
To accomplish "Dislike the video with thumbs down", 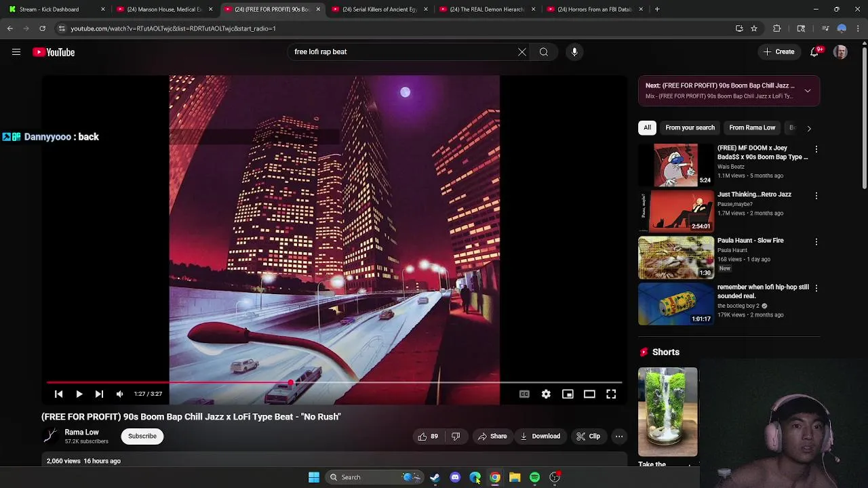I will point(456,436).
